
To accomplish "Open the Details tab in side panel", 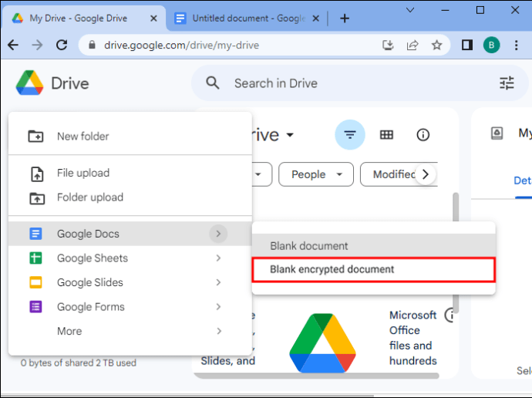I will tap(523, 180).
